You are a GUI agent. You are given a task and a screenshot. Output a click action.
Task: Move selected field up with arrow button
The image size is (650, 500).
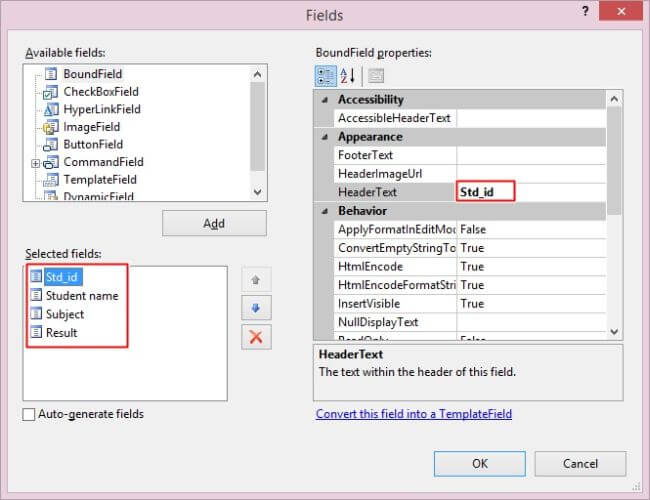pyautogui.click(x=256, y=280)
